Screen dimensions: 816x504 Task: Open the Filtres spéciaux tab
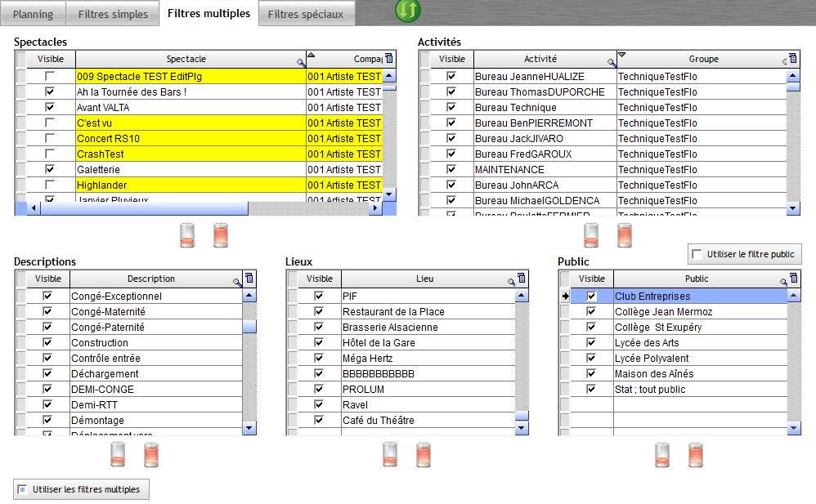[x=306, y=14]
